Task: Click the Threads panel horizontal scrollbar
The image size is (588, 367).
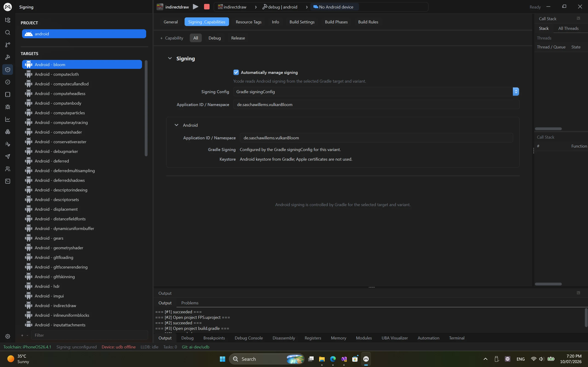Action: (548, 129)
